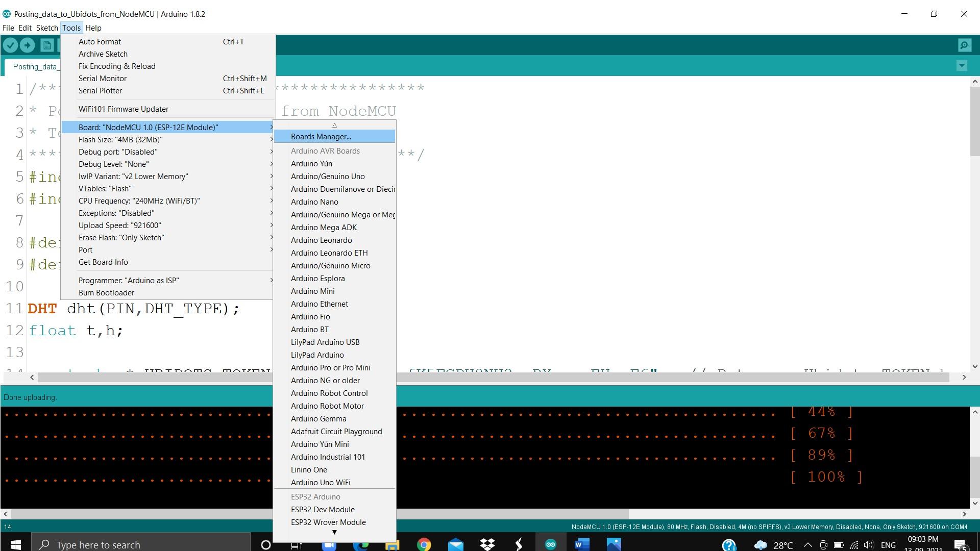Viewport: 980px width, 551px height.
Task: Open Chrome from the taskbar
Action: click(x=424, y=545)
